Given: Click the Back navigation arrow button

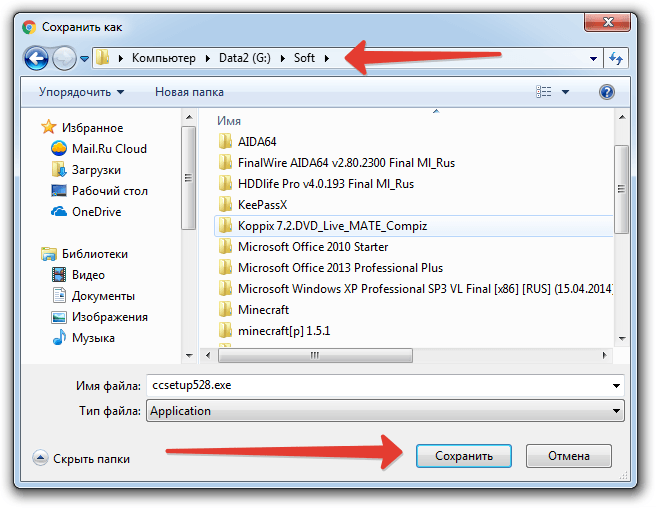Looking at the screenshot, I should tap(36, 58).
